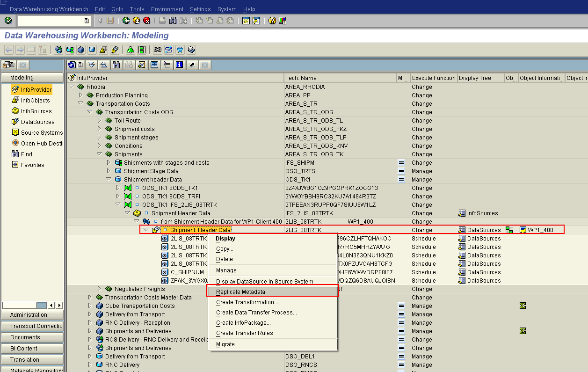
Task: Open the command field history dropdown
Action: [x=87, y=21]
